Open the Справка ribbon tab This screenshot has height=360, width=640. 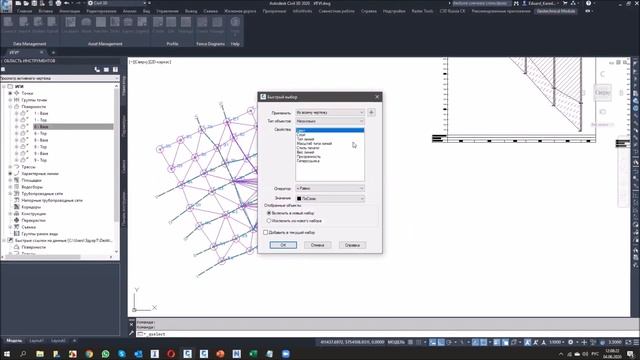369,11
